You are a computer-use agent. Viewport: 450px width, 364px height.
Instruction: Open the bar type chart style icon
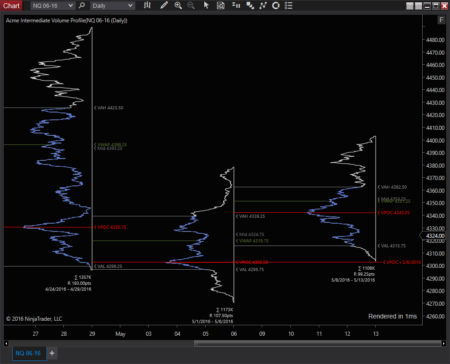[x=147, y=5]
